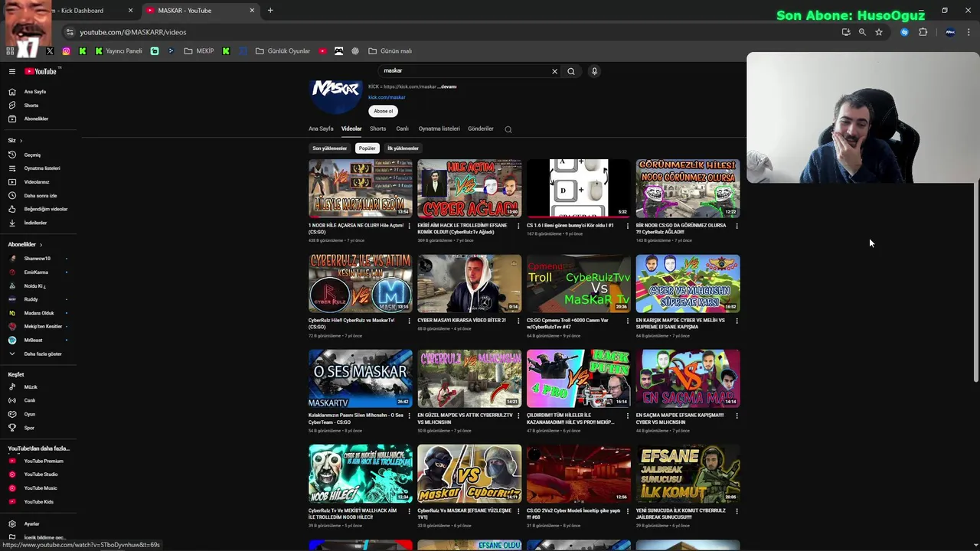980x551 pixels.
Task: Click the address bar URL youtube.com/@MASKARR/videos
Action: point(133,32)
